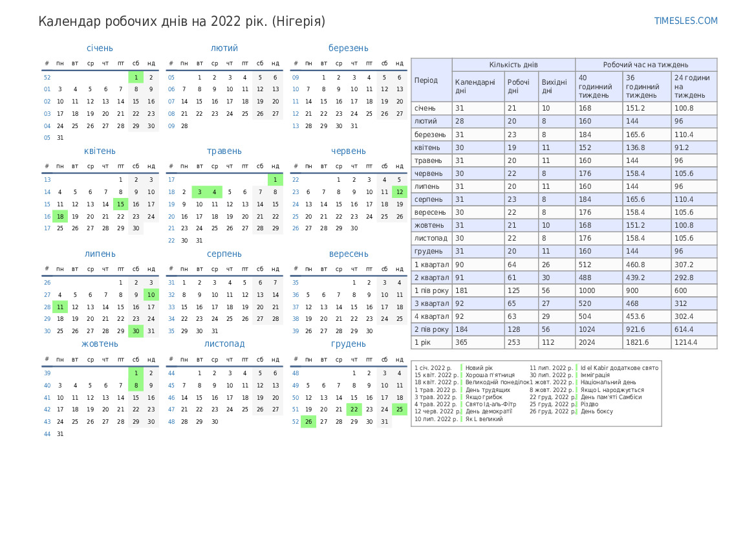Viewport: 756px width, 535px height.
Task: Click the '253' working days cell
Action: click(x=522, y=342)
